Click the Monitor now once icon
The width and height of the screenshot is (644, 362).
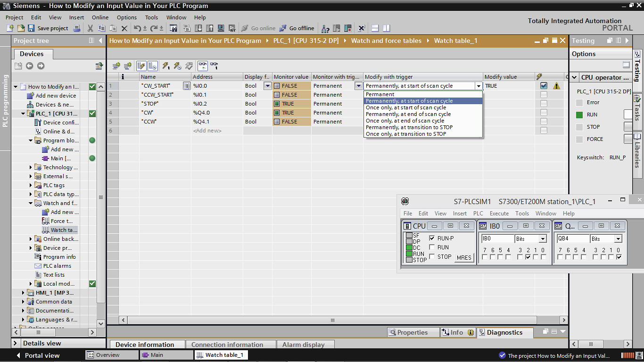coord(214,66)
